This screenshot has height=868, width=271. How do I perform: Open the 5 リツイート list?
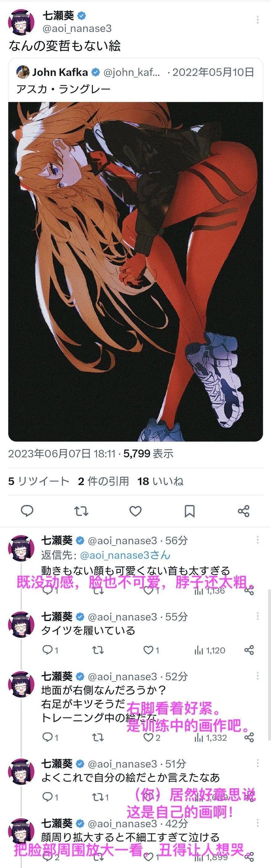coord(38,481)
